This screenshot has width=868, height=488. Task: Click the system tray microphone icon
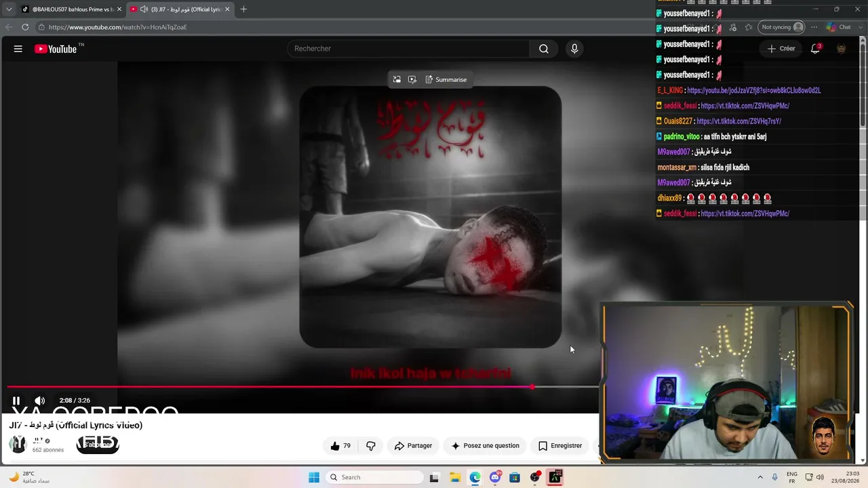tap(775, 477)
